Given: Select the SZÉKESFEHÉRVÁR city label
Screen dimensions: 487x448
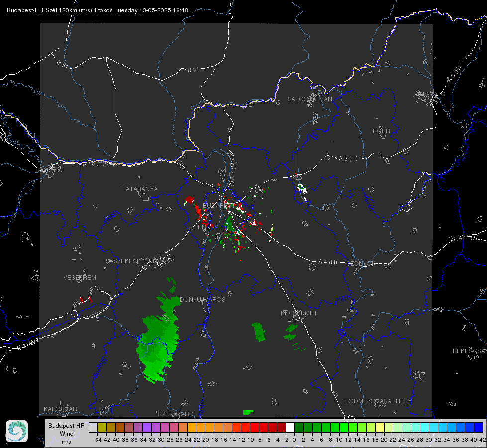Looking at the screenshot, I should click(142, 261).
